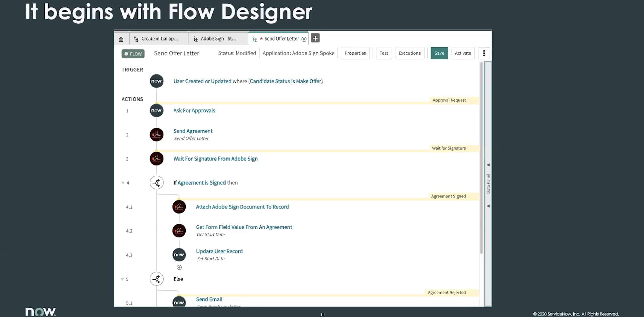Click the trigger now icon
Screen dimensions: 644x317
click(x=156, y=81)
